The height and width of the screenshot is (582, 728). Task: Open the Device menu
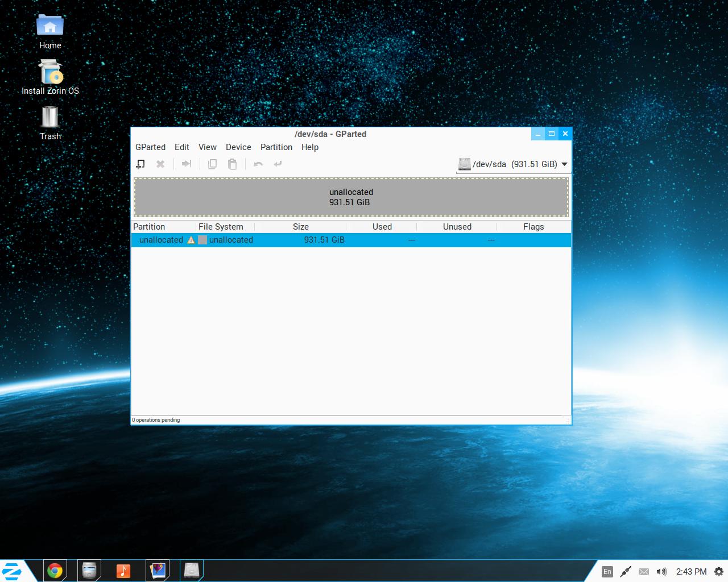238,147
